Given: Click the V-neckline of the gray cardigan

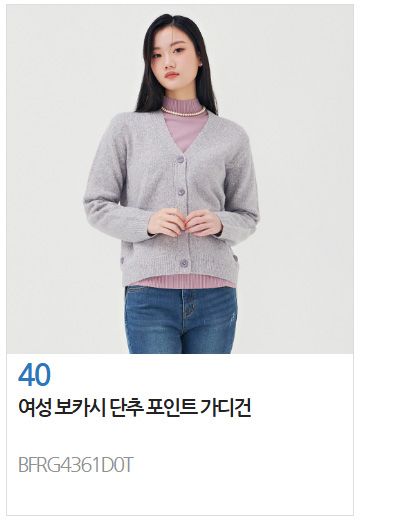Looking at the screenshot, I should pos(184,134).
